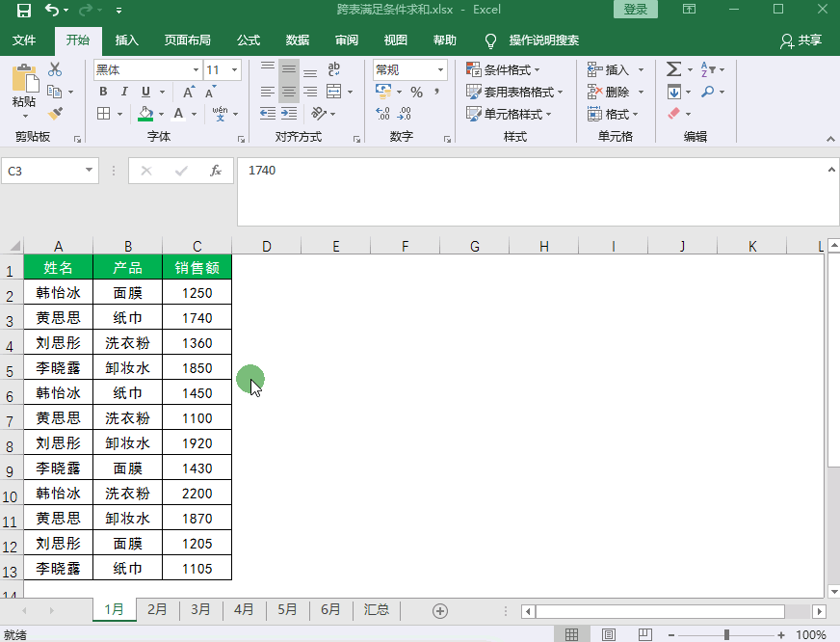Viewport: 840px width, 642px height.
Task: Switch to the 公式 ribbon tab
Action: click(x=249, y=40)
